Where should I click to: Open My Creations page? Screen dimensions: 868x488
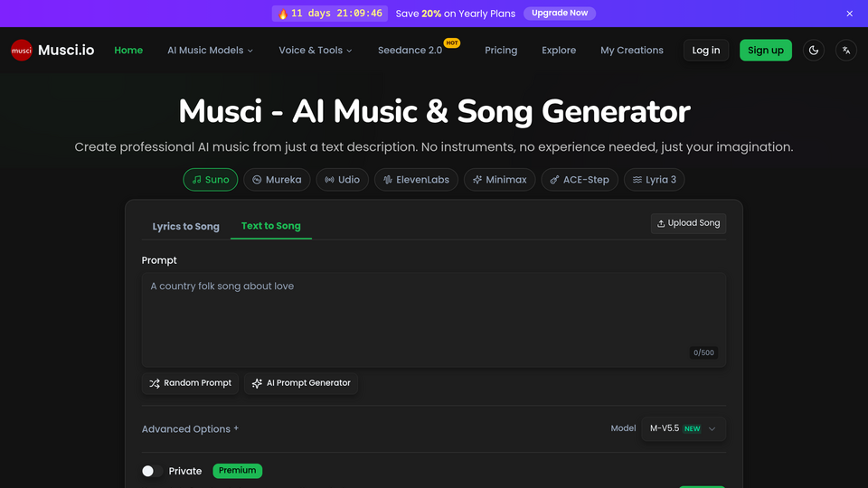click(x=632, y=51)
